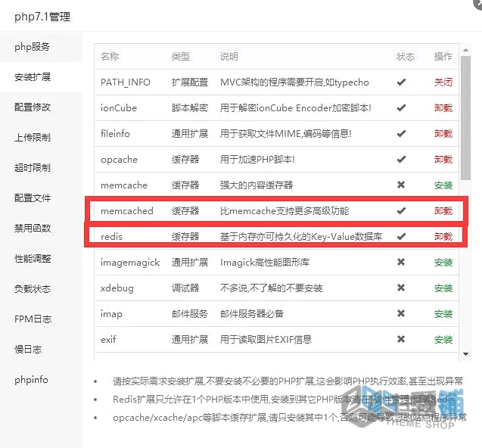Install the xdebug extension
The width and height of the screenshot is (482, 448).
[443, 288]
